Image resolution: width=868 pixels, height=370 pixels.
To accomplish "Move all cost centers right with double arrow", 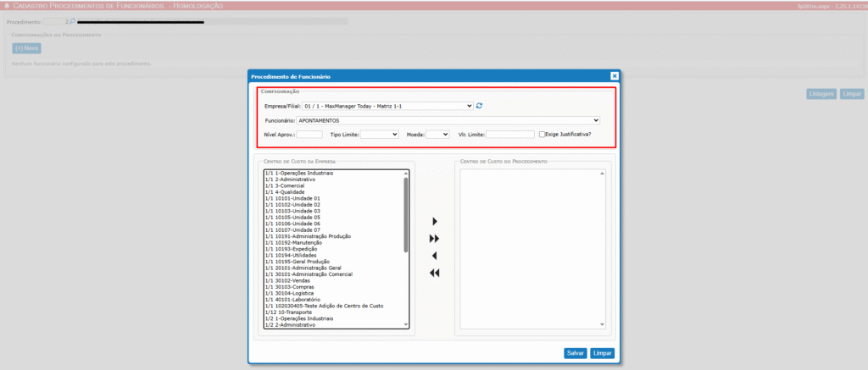I will 435,239.
